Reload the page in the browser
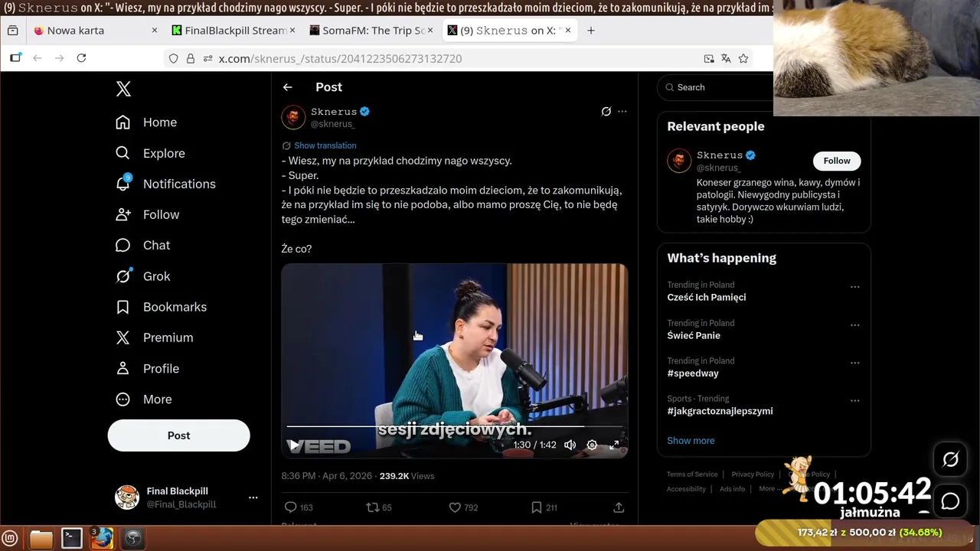980x551 pixels. 81,58
